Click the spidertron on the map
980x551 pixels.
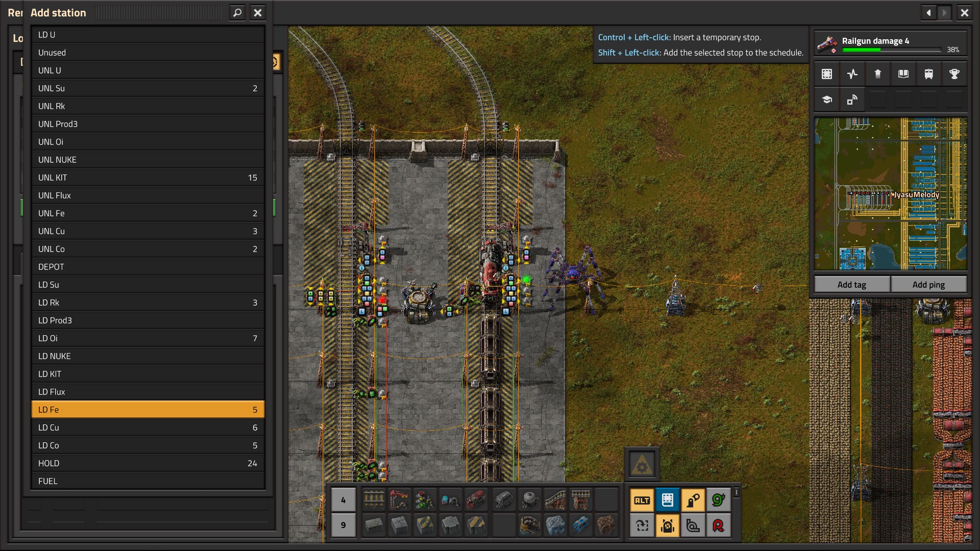(574, 275)
